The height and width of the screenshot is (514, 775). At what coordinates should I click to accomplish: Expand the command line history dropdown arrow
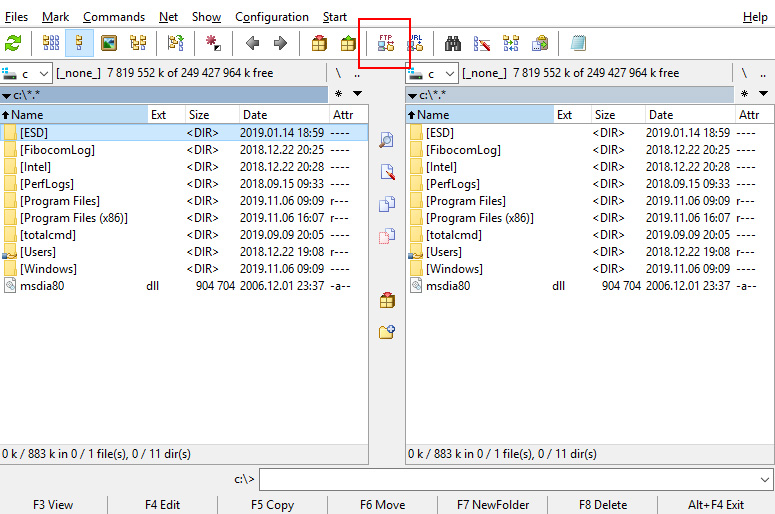[x=764, y=479]
